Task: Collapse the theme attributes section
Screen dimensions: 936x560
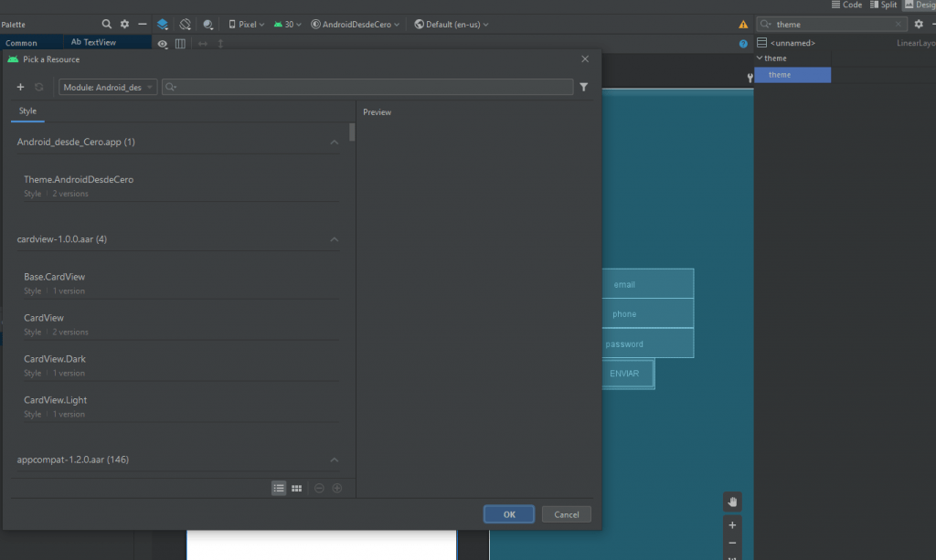Action: click(760, 58)
